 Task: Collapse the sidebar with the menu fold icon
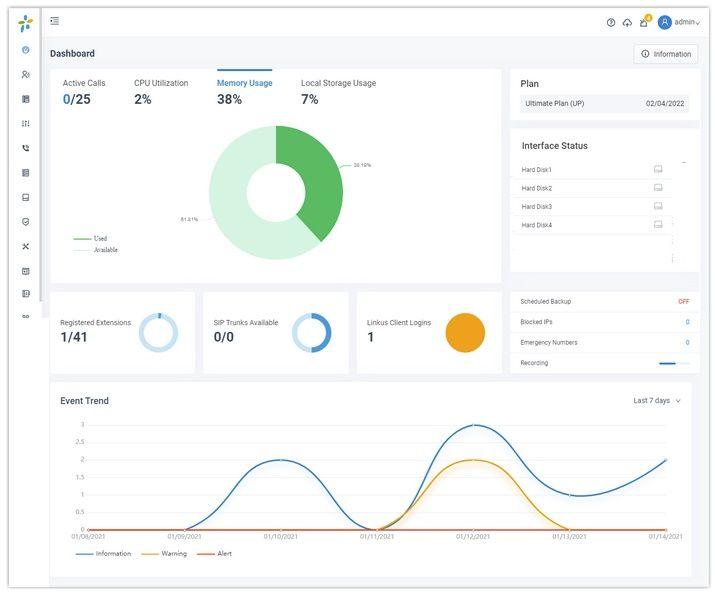[x=54, y=21]
